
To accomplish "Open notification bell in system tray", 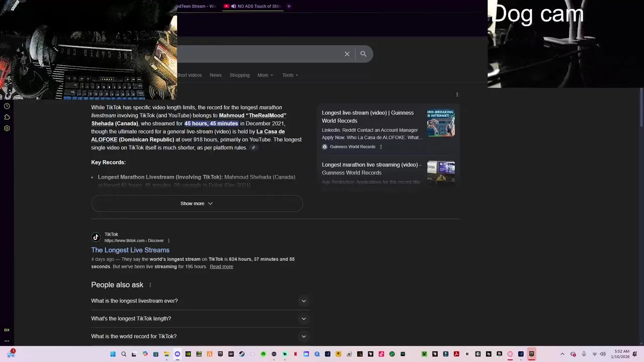I will [635, 354].
